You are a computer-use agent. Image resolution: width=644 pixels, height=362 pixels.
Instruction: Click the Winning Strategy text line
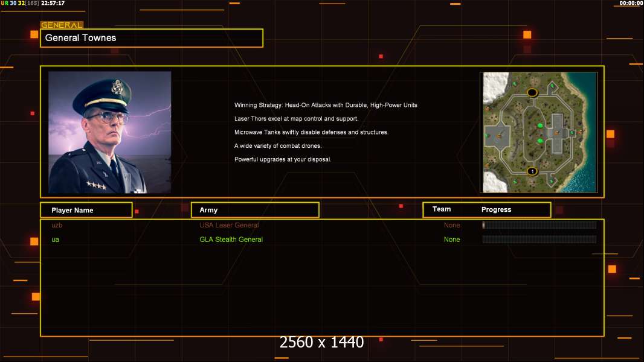tap(326, 105)
